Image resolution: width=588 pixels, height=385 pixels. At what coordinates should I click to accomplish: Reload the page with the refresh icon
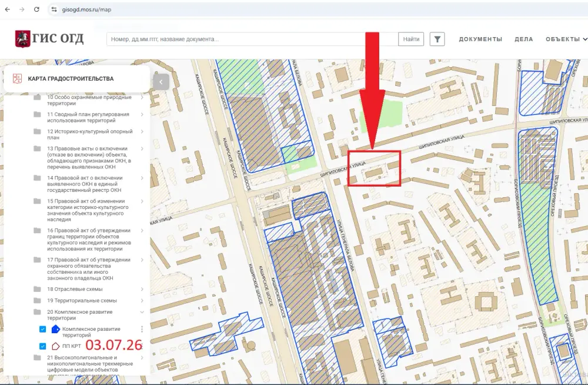pyautogui.click(x=36, y=9)
